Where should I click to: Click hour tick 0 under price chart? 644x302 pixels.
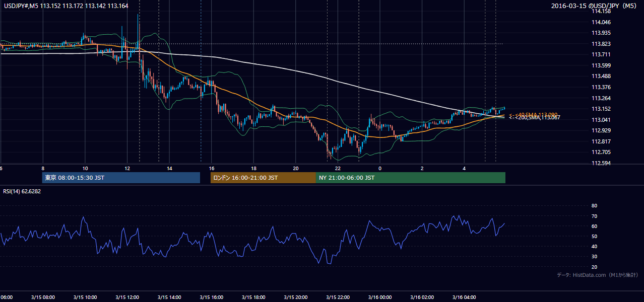tap(380, 168)
